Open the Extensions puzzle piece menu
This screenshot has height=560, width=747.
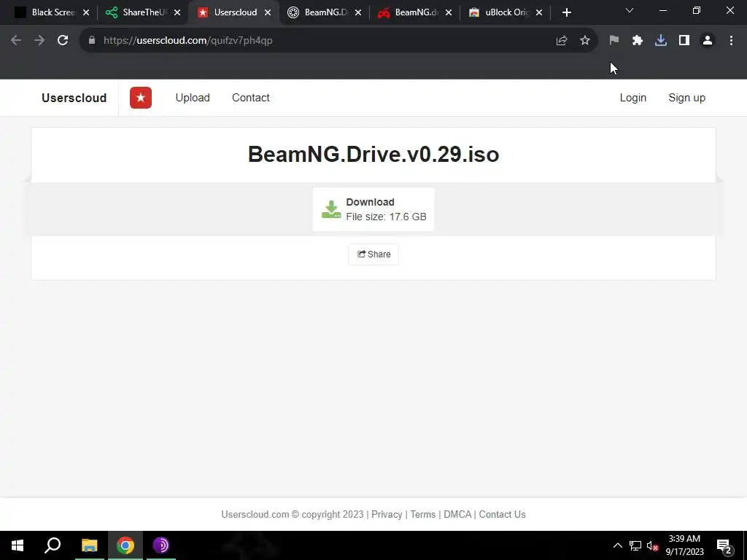click(638, 41)
